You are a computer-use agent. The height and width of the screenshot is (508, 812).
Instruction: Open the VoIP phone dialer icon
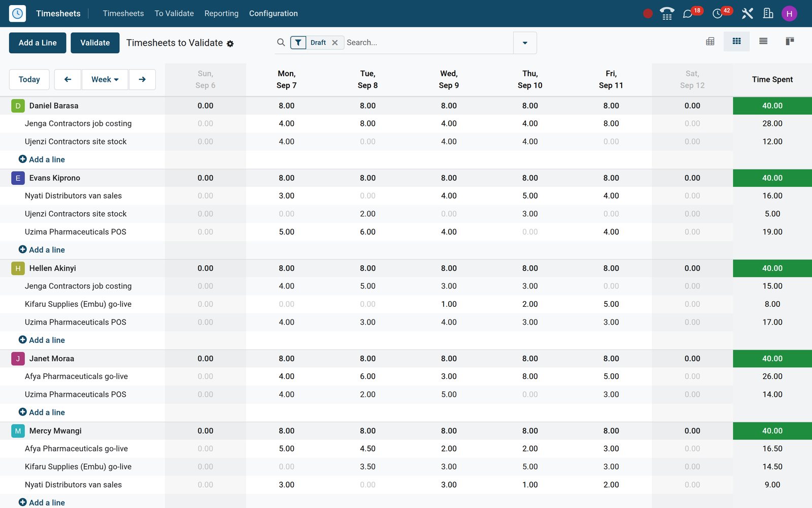click(667, 13)
